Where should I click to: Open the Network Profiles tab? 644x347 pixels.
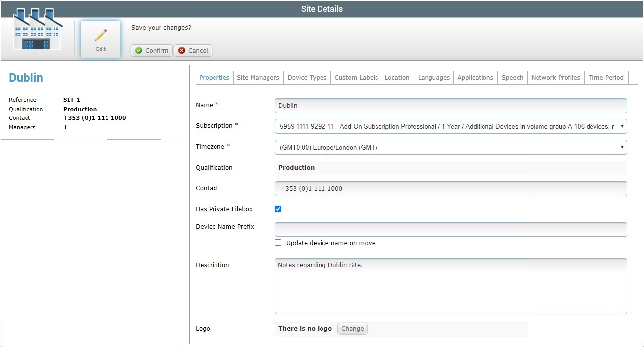click(555, 77)
